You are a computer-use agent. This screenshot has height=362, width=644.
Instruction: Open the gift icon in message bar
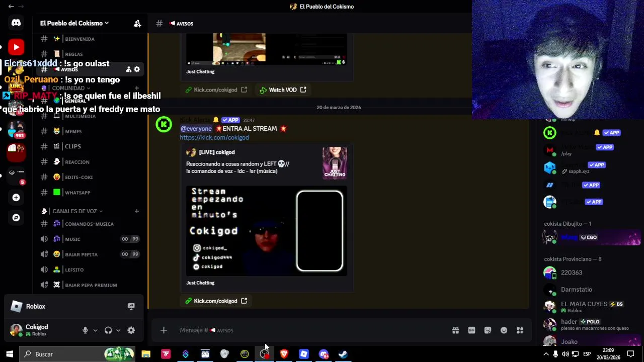click(x=455, y=330)
